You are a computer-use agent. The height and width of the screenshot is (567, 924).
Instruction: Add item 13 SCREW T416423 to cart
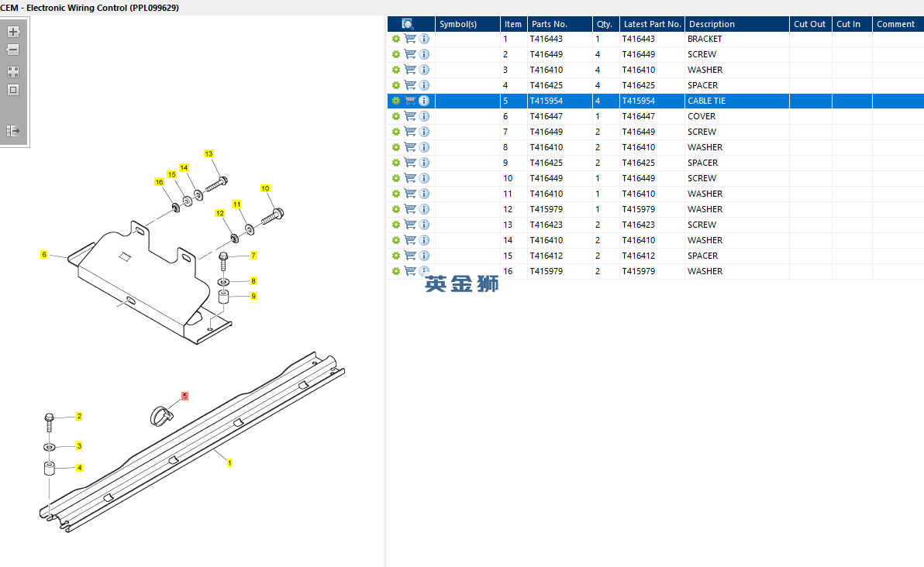[x=410, y=225]
